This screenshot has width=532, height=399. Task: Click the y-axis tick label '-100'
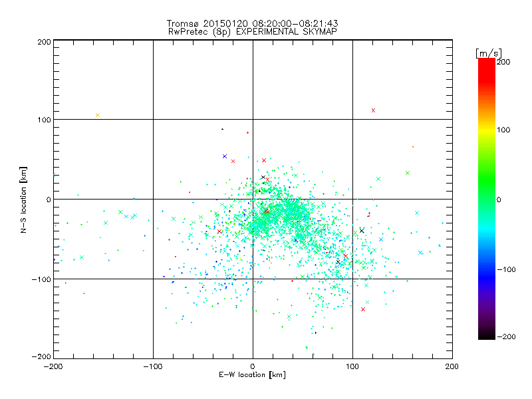pos(42,279)
